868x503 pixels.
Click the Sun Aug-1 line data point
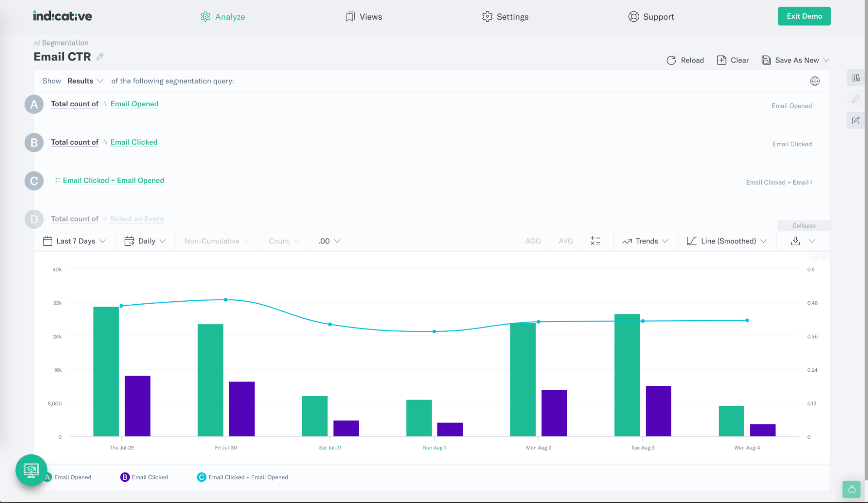click(434, 332)
